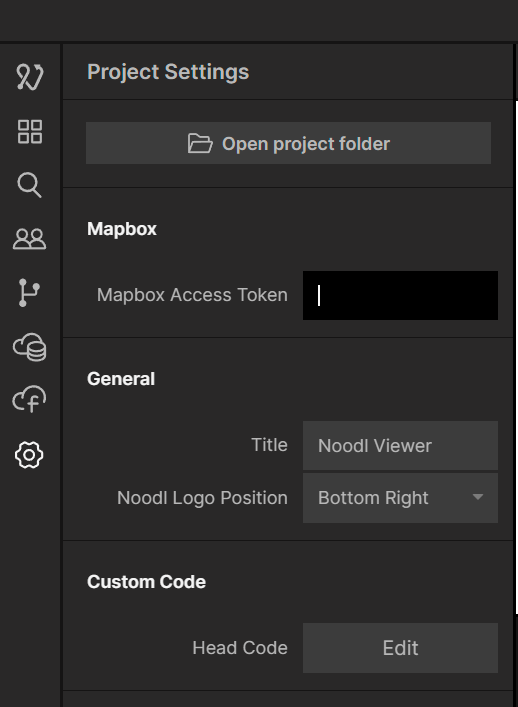Click the Open project folder button text
This screenshot has width=518, height=707.
tap(306, 144)
